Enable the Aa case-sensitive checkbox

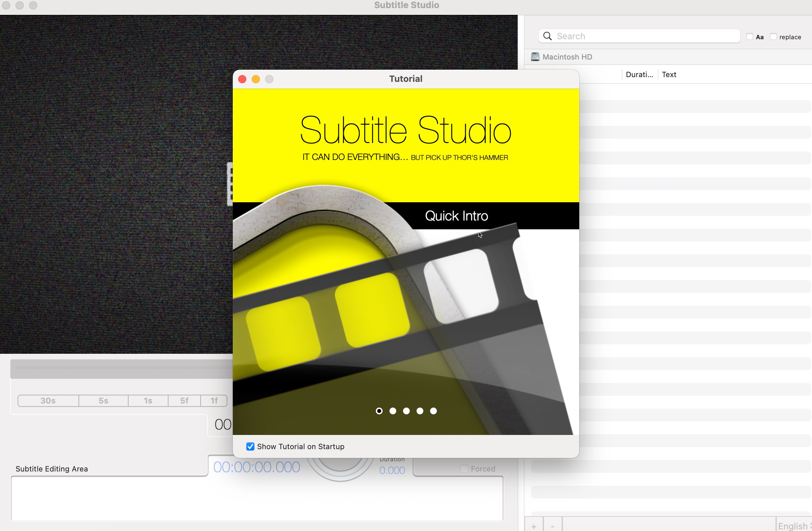click(x=749, y=37)
